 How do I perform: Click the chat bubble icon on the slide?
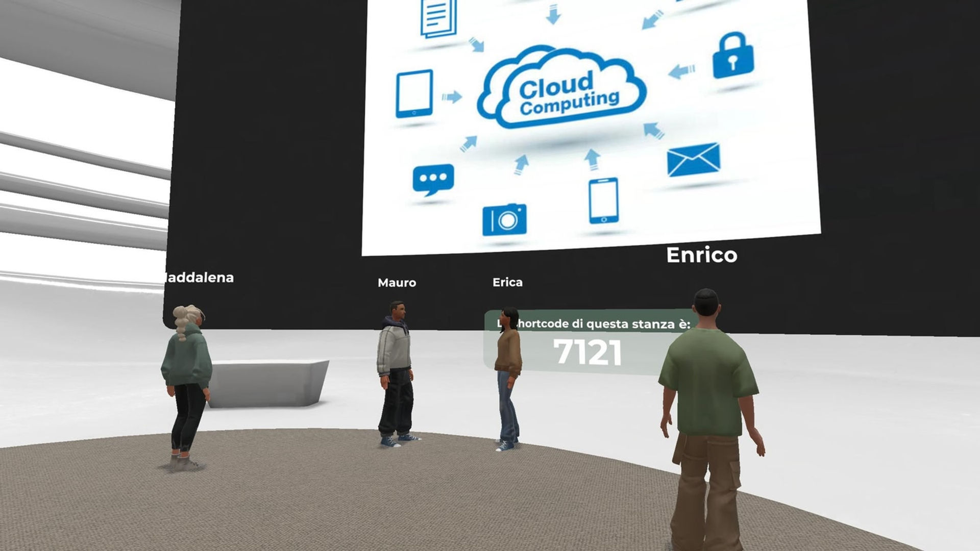(x=433, y=180)
